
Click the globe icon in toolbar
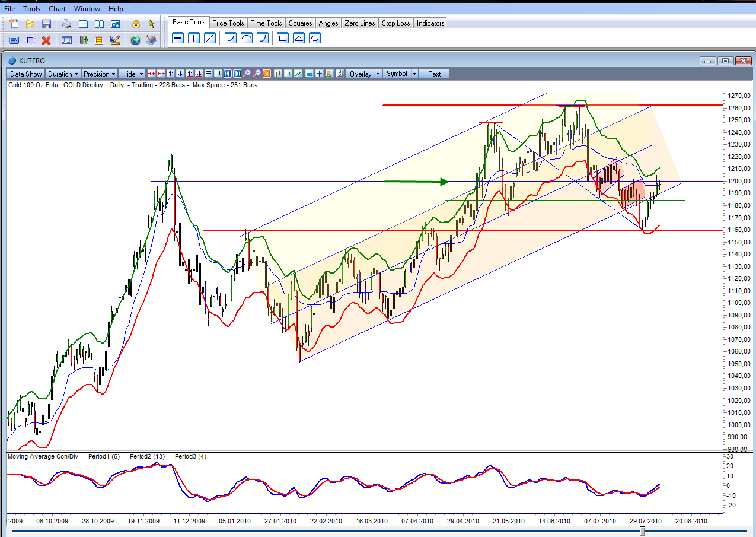135,40
